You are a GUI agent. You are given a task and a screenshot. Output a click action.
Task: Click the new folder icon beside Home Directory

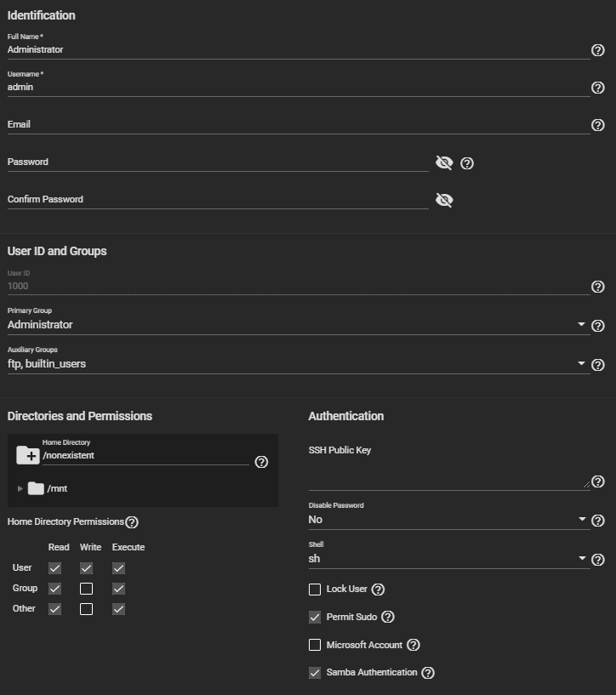coord(27,455)
